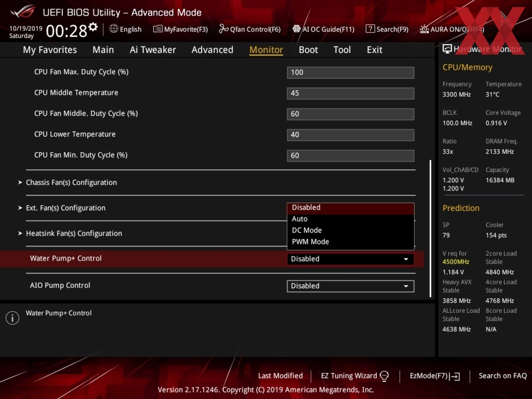The height and width of the screenshot is (399, 532).
Task: Click the EzMode exit arrow icon
Action: 455,376
